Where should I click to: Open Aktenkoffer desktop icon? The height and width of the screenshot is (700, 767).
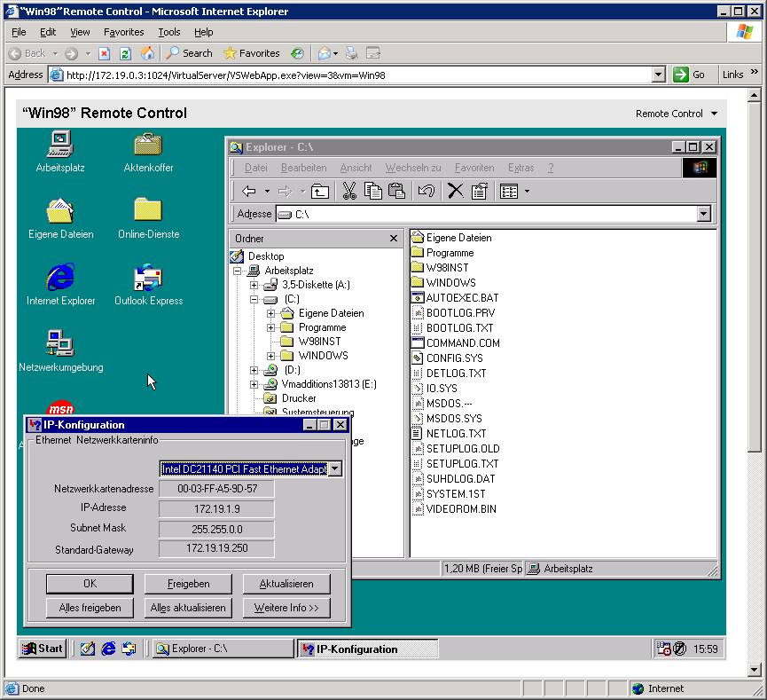coord(148,152)
